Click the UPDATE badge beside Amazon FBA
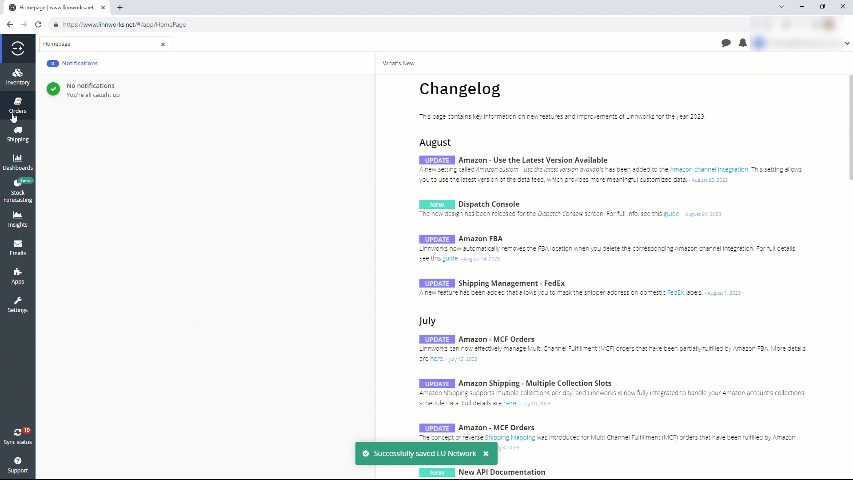The width and height of the screenshot is (853, 480). [x=437, y=239]
